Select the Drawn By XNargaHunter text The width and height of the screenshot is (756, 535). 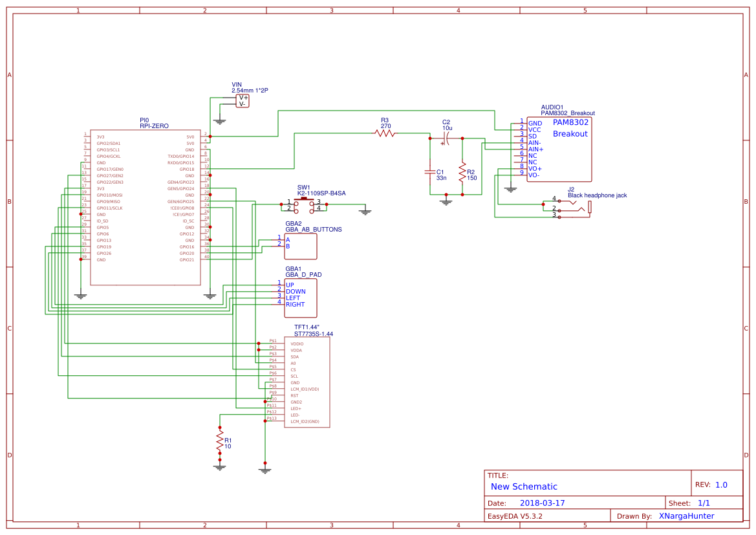[x=686, y=516]
